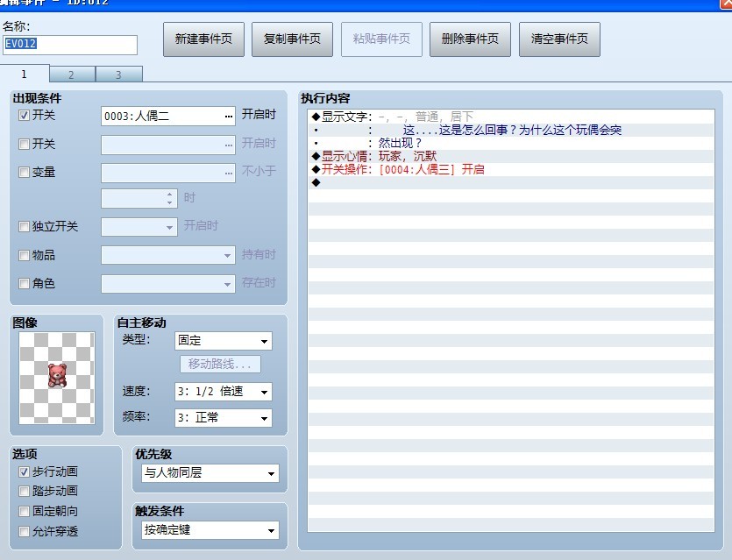Open the 触发条件 trigger dropdown

coord(210,530)
